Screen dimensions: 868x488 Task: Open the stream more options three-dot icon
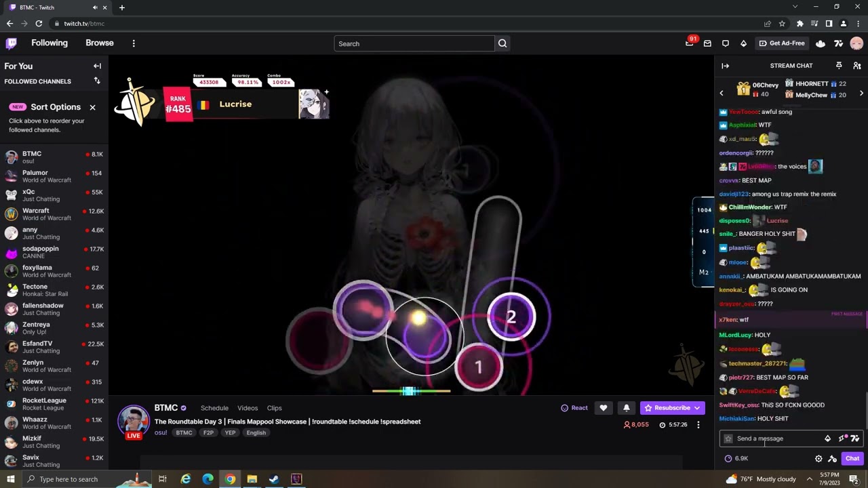(x=698, y=425)
